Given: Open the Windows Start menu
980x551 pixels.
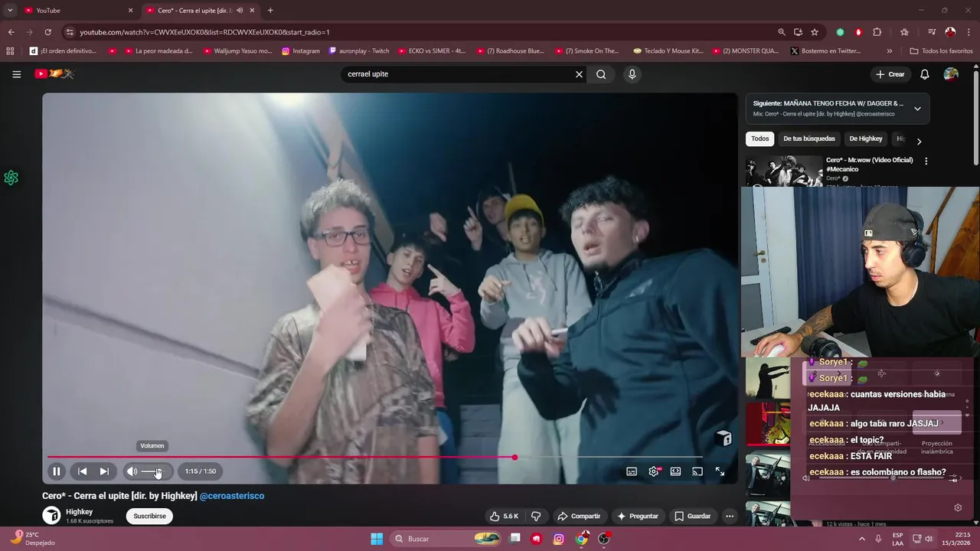Looking at the screenshot, I should point(377,539).
